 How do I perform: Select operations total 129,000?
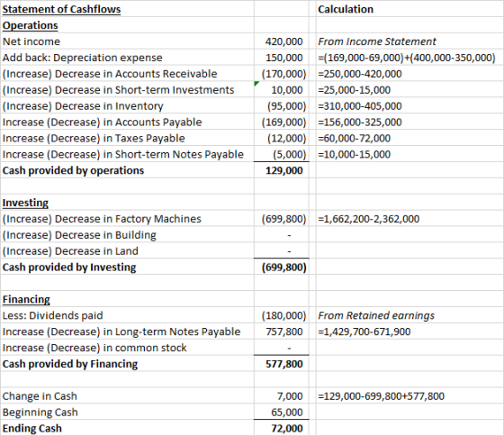coord(283,170)
